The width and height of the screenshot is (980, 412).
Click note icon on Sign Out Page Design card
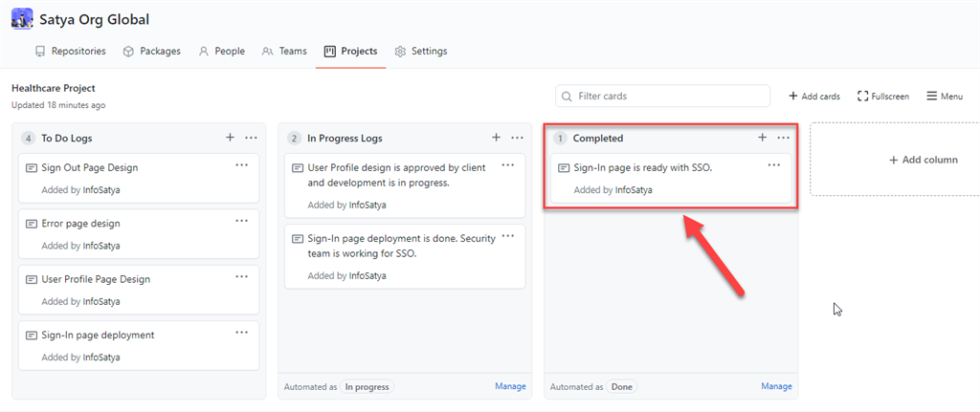pos(32,167)
